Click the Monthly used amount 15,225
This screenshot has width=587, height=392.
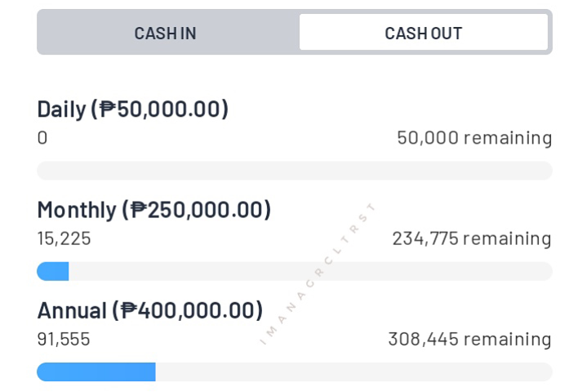point(64,238)
